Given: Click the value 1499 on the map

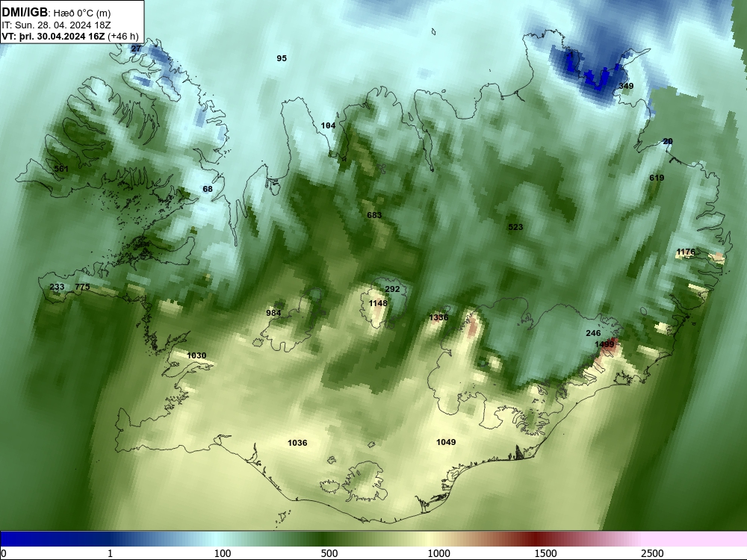Looking at the screenshot, I should pyautogui.click(x=604, y=344).
